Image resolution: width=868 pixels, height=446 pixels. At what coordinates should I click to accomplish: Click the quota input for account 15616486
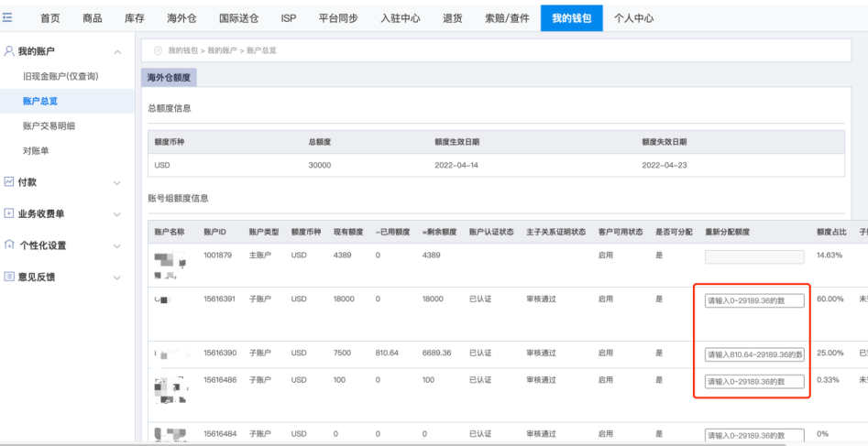click(754, 382)
